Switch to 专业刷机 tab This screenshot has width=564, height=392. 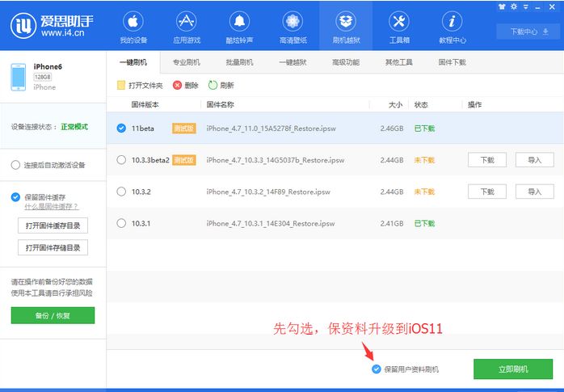pyautogui.click(x=187, y=62)
